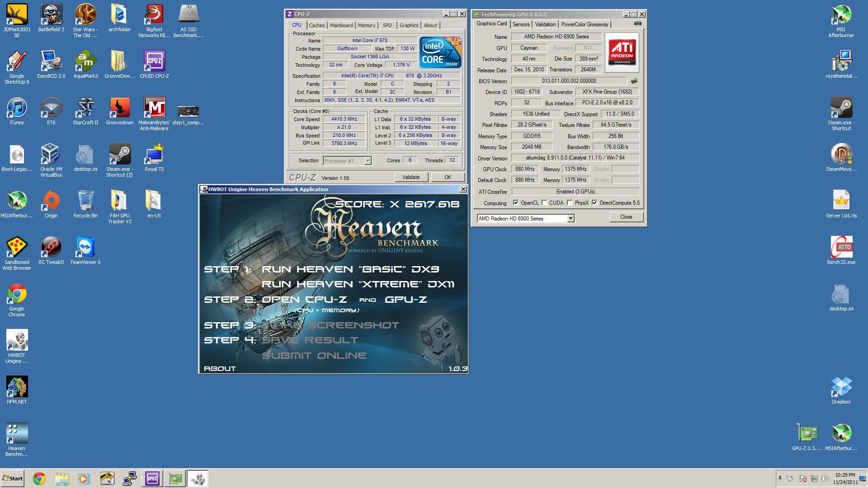
Task: Click the GPU-Z camera screenshot icon
Action: tap(637, 23)
